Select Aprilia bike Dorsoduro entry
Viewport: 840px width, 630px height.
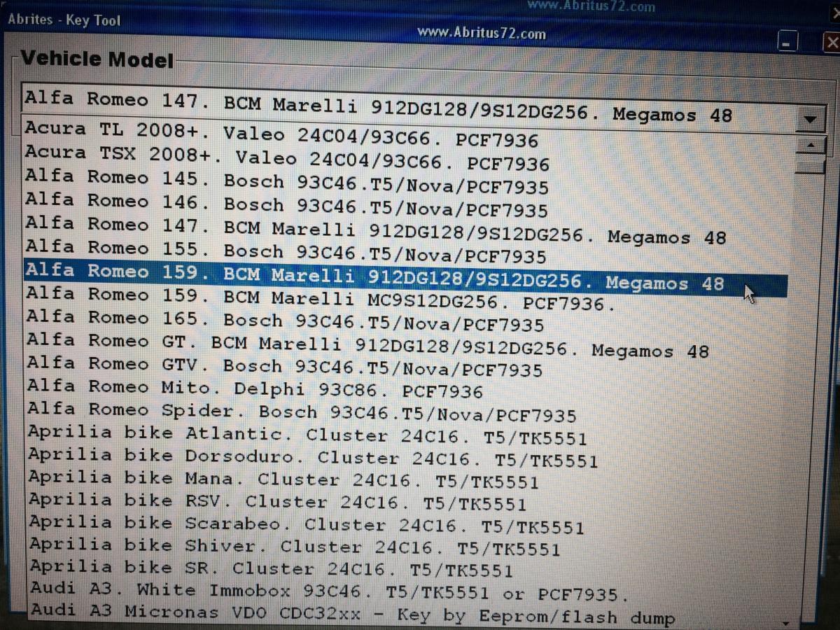[x=313, y=458]
